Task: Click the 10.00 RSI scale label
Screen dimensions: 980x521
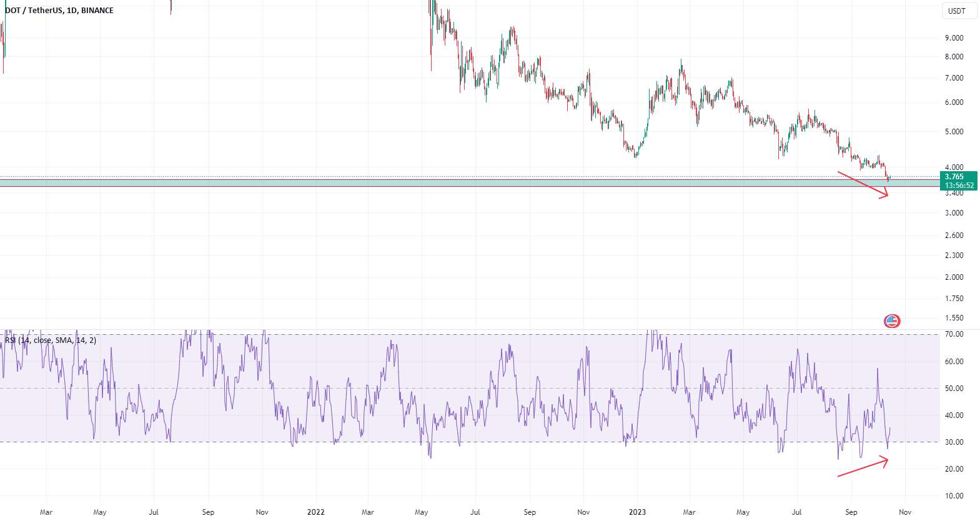Action: coord(954,496)
